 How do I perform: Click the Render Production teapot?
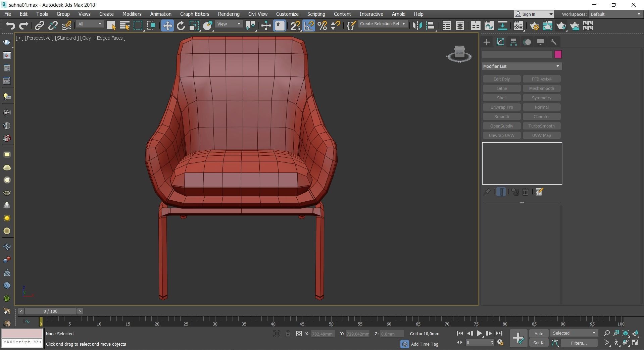pos(561,26)
